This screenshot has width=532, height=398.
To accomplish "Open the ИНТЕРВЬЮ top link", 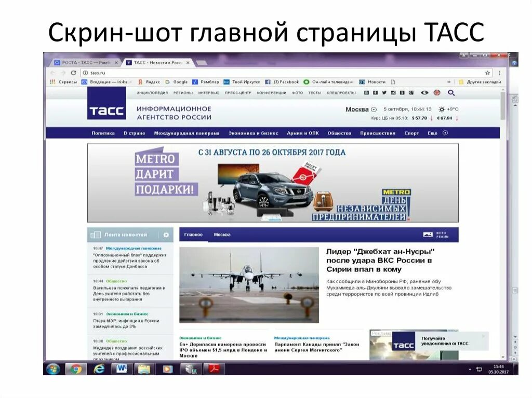I will [x=209, y=92].
